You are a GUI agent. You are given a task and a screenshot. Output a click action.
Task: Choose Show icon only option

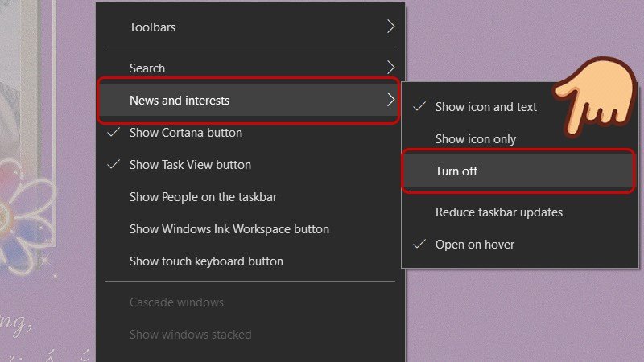[475, 139]
